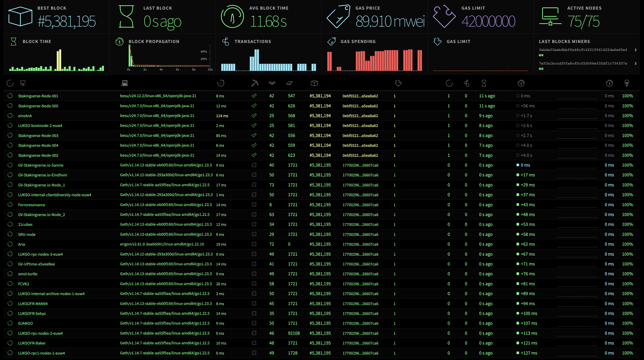Click the erigon client version for Aria
This screenshot has height=360, width=644.
[x=162, y=244]
